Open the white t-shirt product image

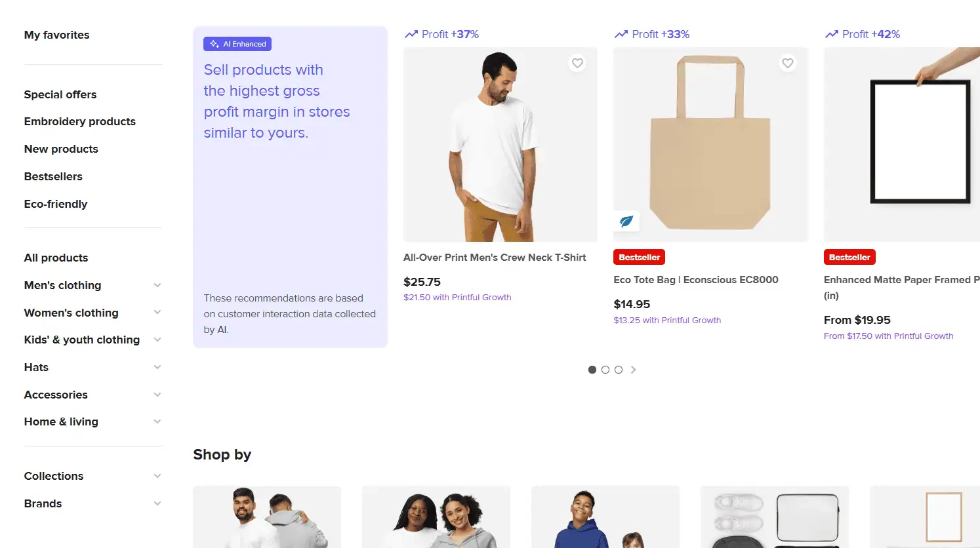tap(500, 144)
